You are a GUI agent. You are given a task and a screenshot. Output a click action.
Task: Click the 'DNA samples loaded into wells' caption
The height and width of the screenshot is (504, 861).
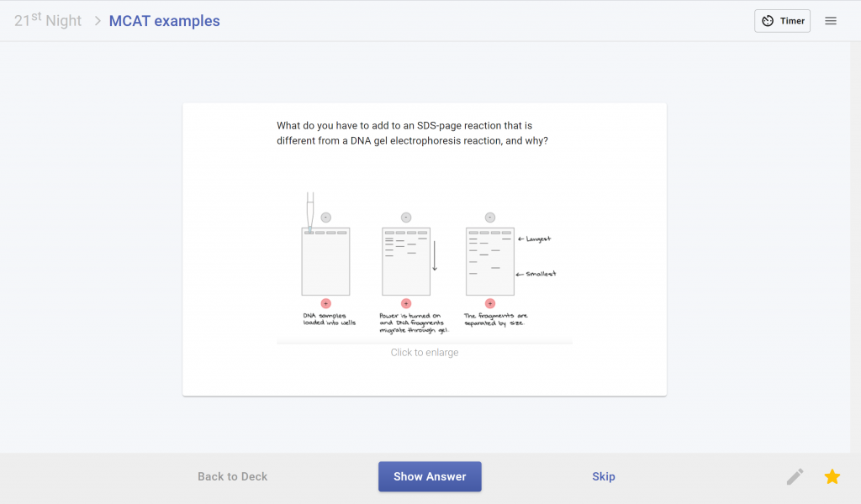pyautogui.click(x=330, y=319)
